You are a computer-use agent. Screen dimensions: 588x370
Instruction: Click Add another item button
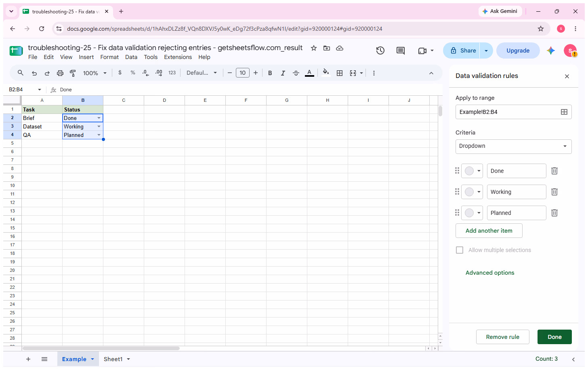coord(489,231)
